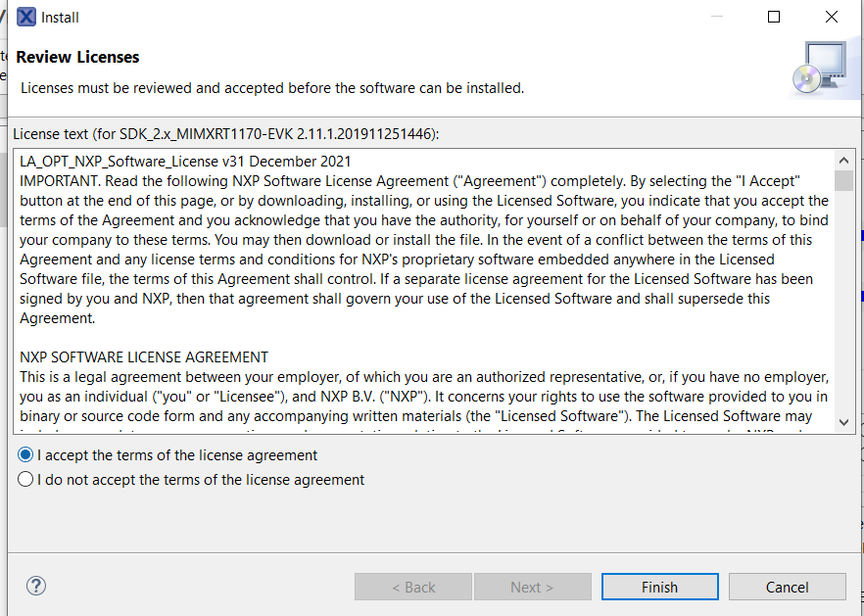Choose I do not accept the terms

click(26, 480)
